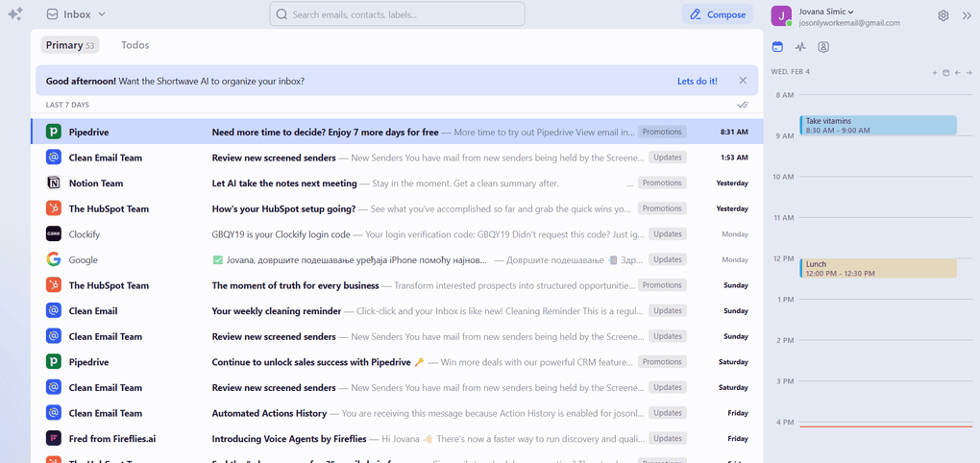Image resolution: width=980 pixels, height=463 pixels.
Task: Click Clean Email logo on weekly cleaning reminder
Action: click(x=53, y=310)
